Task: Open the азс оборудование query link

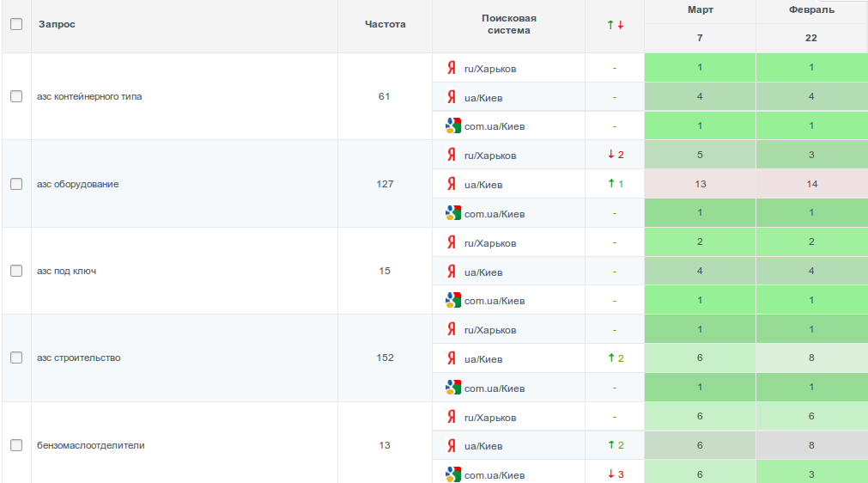Action: click(x=78, y=184)
